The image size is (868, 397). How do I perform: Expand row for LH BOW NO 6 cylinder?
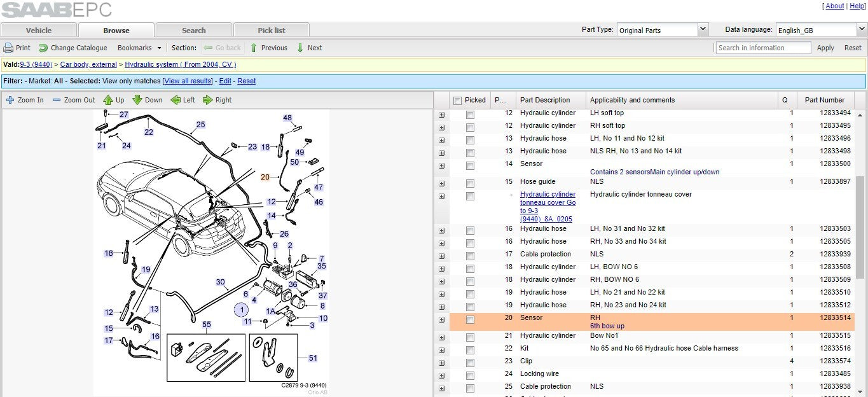tap(442, 268)
